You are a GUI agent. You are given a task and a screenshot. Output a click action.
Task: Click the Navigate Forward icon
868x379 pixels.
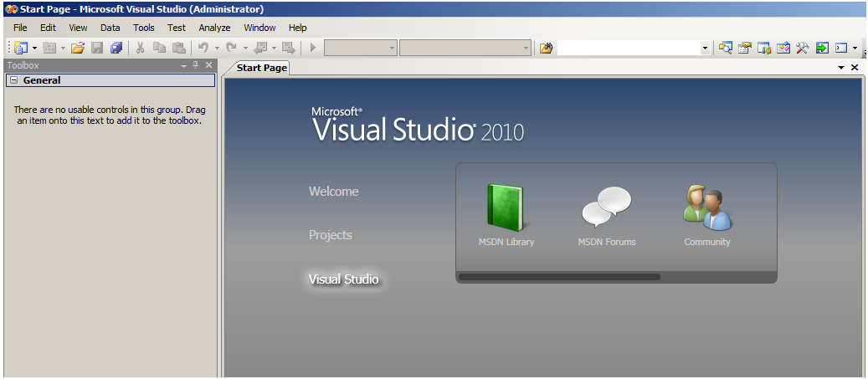289,49
